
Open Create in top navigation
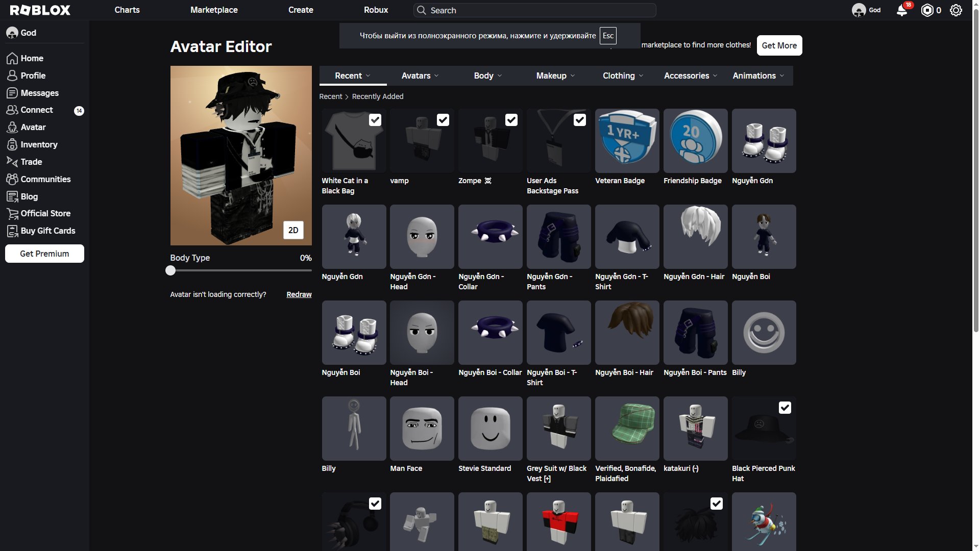coord(301,10)
